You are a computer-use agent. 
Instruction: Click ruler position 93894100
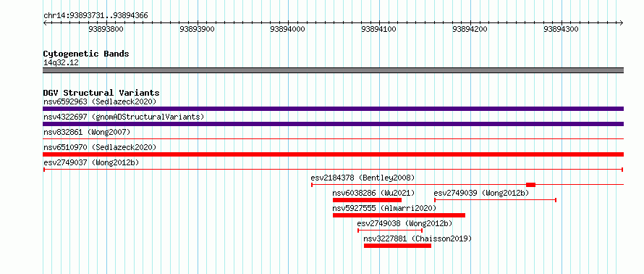pyautogui.click(x=378, y=29)
